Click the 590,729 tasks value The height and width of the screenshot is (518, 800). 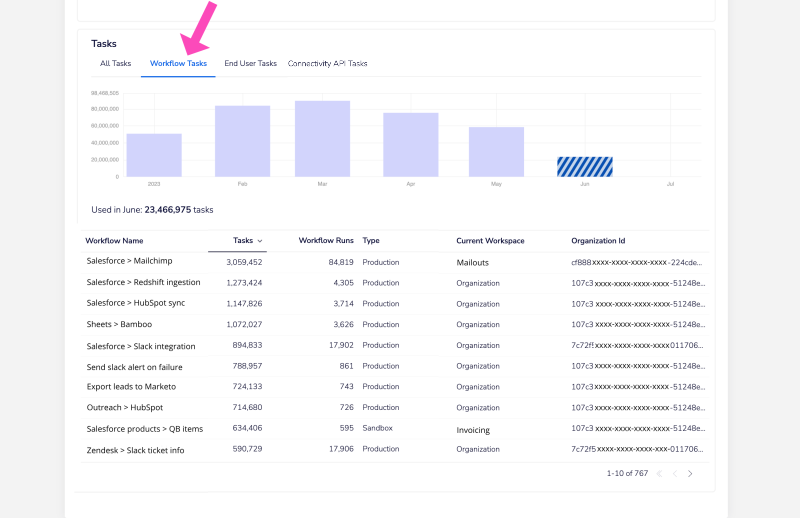[247, 449]
